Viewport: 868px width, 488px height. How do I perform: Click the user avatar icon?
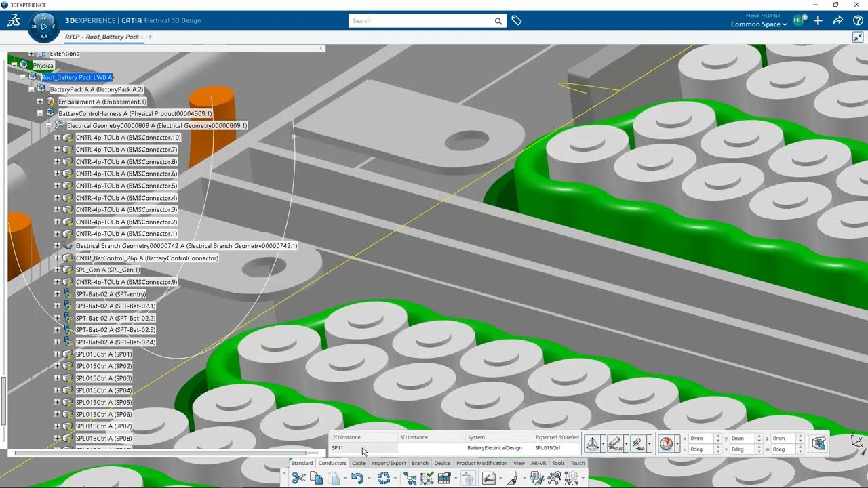(799, 20)
